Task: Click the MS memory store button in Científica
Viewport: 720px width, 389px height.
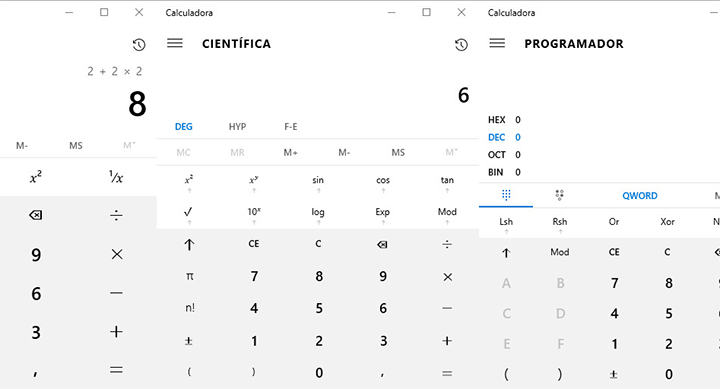Action: click(x=398, y=152)
